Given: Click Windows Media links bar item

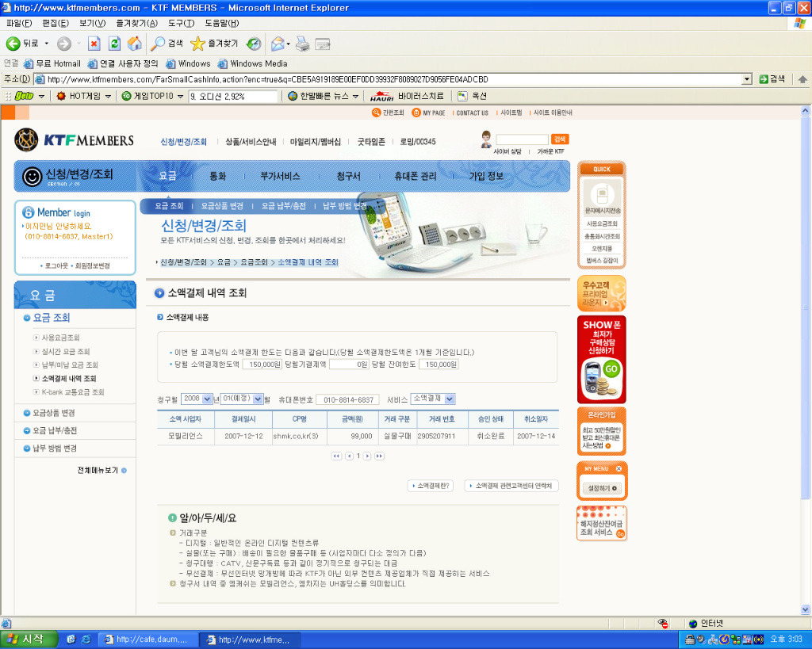Looking at the screenshot, I should [252, 63].
